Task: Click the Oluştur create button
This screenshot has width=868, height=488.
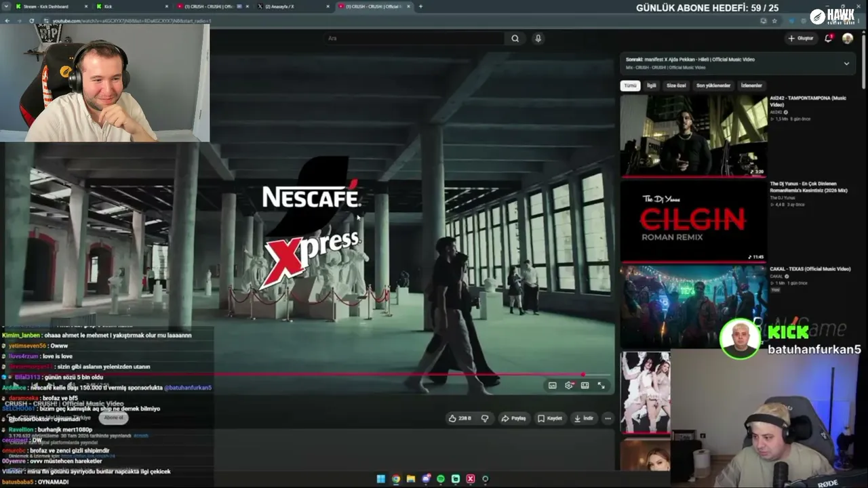Action: (801, 39)
